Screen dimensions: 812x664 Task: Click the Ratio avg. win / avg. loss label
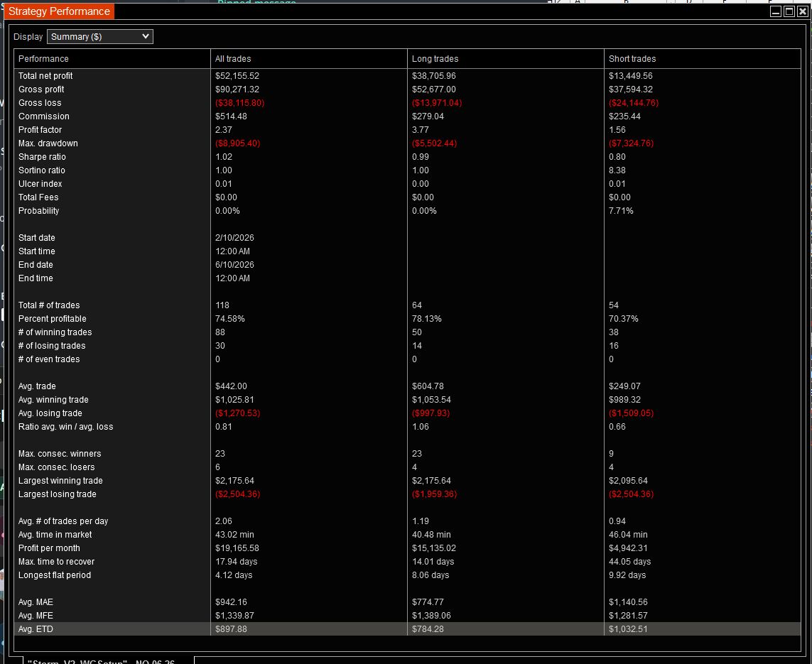pyautogui.click(x=66, y=426)
